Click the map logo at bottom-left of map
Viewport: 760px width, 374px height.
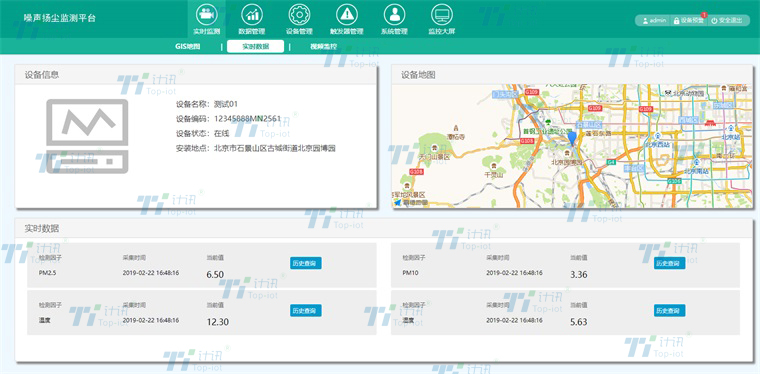412,203
